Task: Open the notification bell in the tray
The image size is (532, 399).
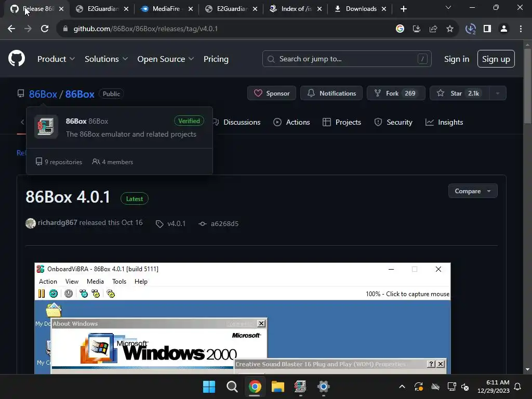Action: tap(518, 387)
